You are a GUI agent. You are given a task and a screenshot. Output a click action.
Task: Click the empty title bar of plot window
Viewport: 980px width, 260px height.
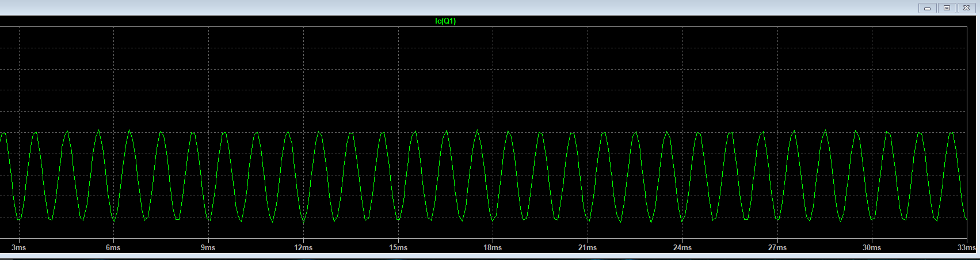[x=460, y=7]
